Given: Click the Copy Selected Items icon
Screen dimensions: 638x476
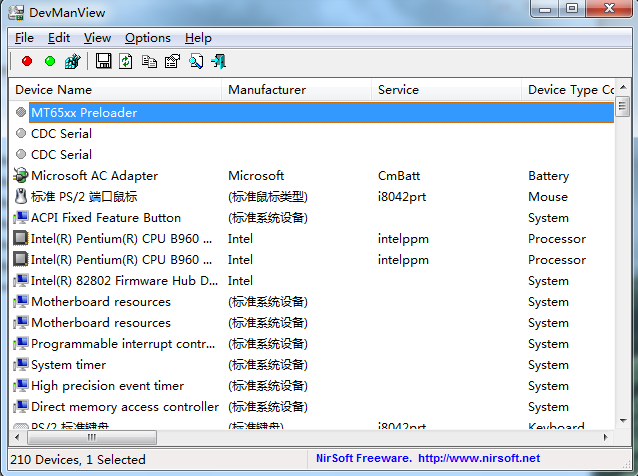Looking at the screenshot, I should click(149, 62).
